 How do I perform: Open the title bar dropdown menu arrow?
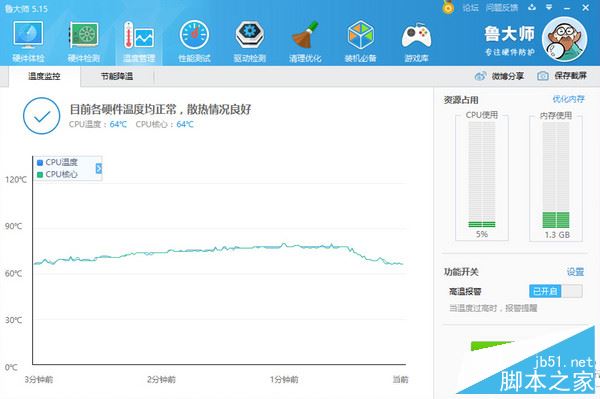click(549, 7)
